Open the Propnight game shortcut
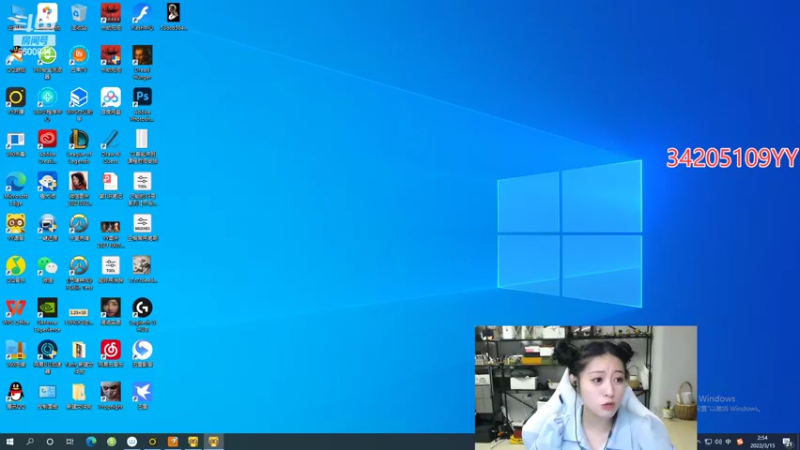 pos(111,396)
